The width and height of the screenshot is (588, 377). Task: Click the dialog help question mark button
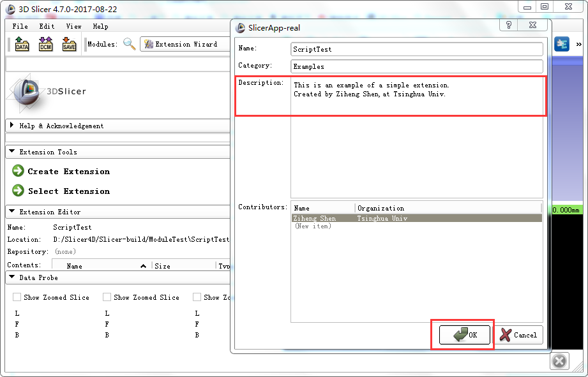[508, 25]
